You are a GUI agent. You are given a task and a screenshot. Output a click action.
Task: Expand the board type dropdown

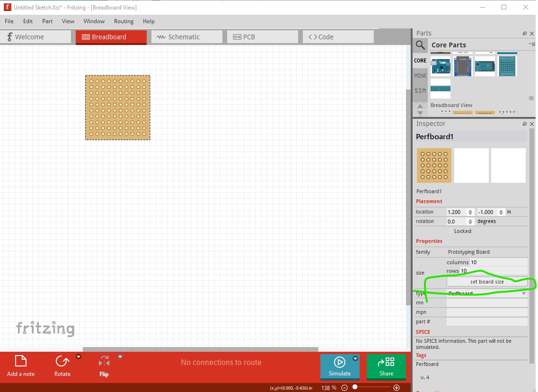[524, 294]
